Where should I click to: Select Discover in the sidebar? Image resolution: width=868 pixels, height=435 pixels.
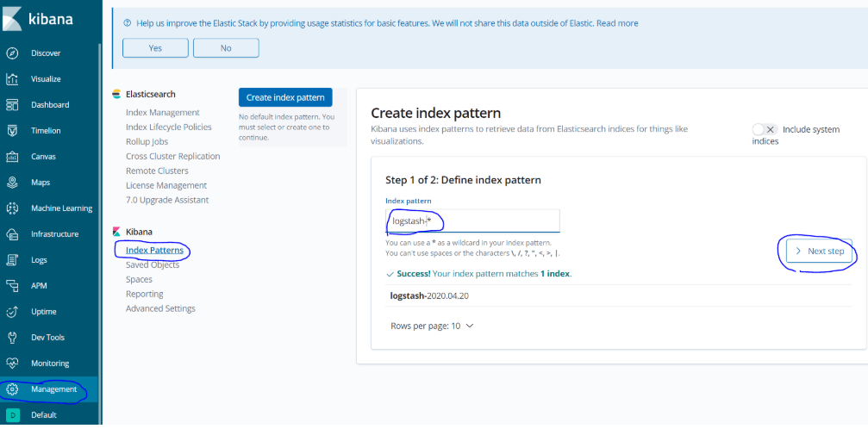[46, 53]
